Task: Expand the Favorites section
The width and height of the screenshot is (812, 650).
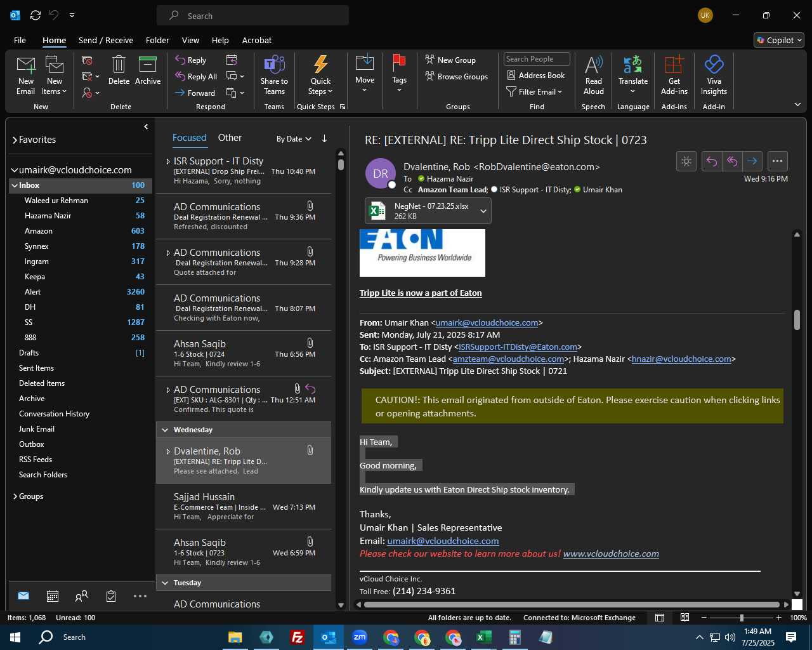Action: pyautogui.click(x=15, y=140)
